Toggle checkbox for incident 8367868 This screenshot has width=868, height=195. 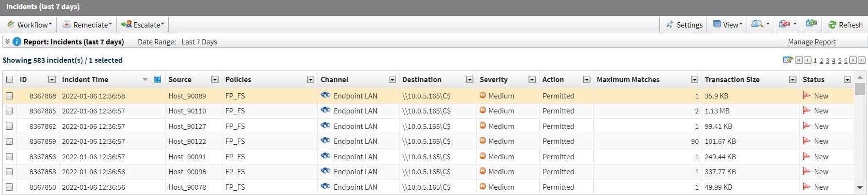pyautogui.click(x=9, y=96)
